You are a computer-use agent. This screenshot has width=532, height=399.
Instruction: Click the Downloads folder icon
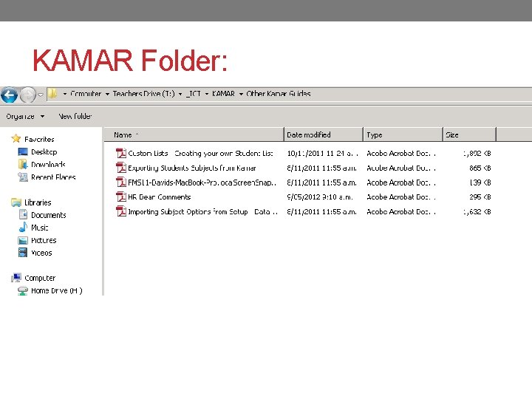click(23, 164)
